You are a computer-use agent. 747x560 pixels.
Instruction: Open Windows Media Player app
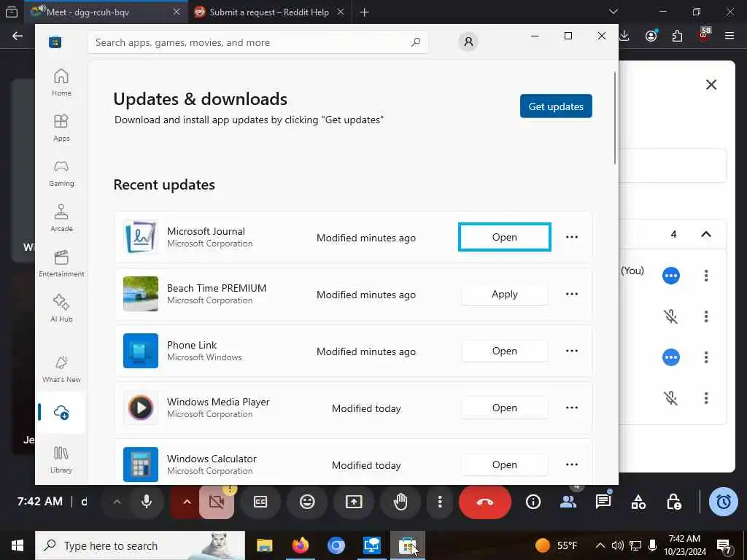(x=505, y=408)
